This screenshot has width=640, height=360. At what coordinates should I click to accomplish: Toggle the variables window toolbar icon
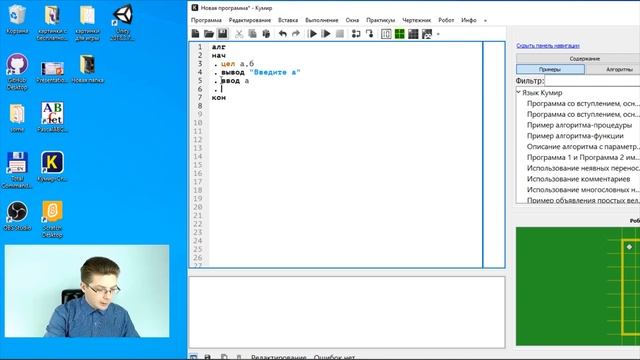[x=386, y=34]
